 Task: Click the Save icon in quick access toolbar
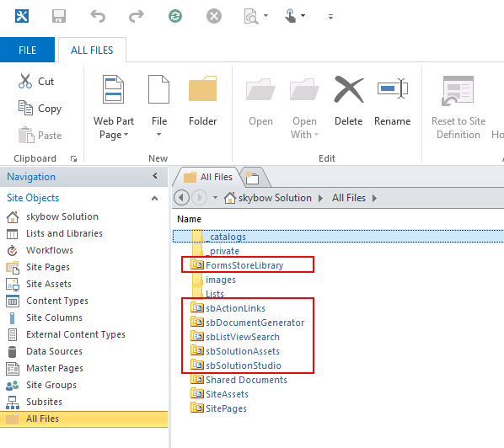click(x=59, y=16)
